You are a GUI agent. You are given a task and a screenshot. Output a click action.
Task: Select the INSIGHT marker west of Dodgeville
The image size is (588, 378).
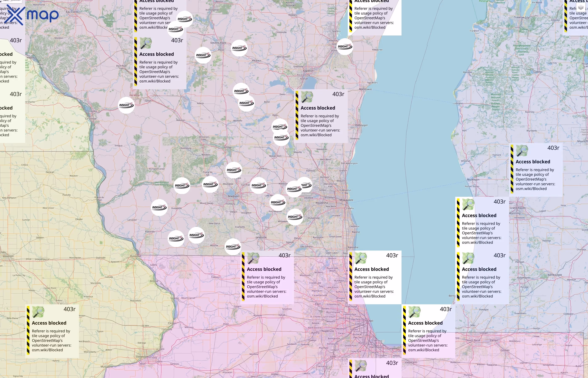coord(159,207)
